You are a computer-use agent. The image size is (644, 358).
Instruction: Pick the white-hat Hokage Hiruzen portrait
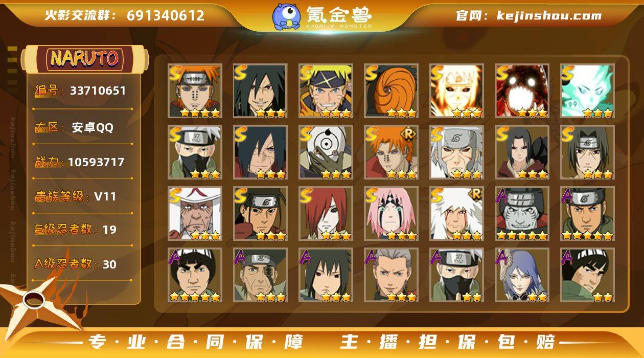[195, 214]
